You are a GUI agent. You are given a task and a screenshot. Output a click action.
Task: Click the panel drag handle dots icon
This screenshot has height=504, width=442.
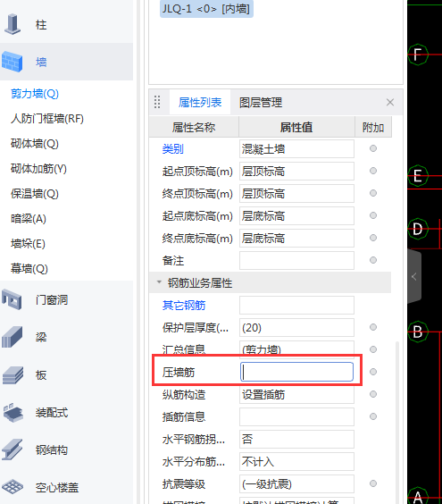157,102
